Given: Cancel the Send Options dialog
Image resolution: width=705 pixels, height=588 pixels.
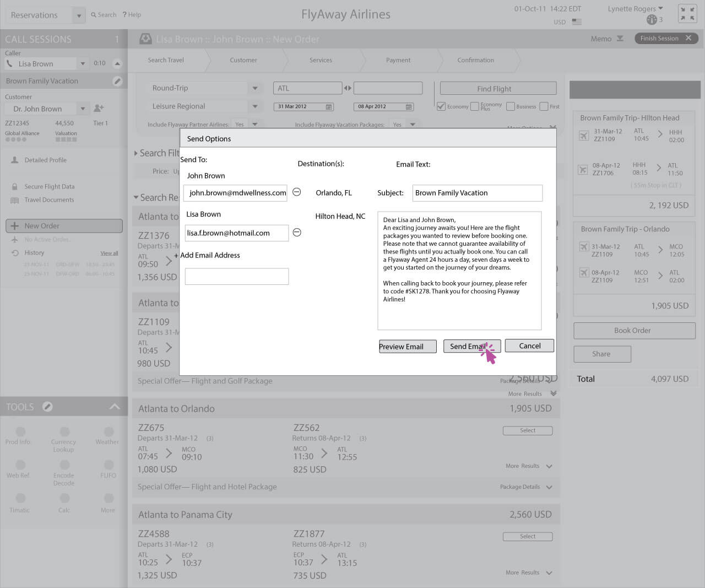Looking at the screenshot, I should tap(529, 346).
